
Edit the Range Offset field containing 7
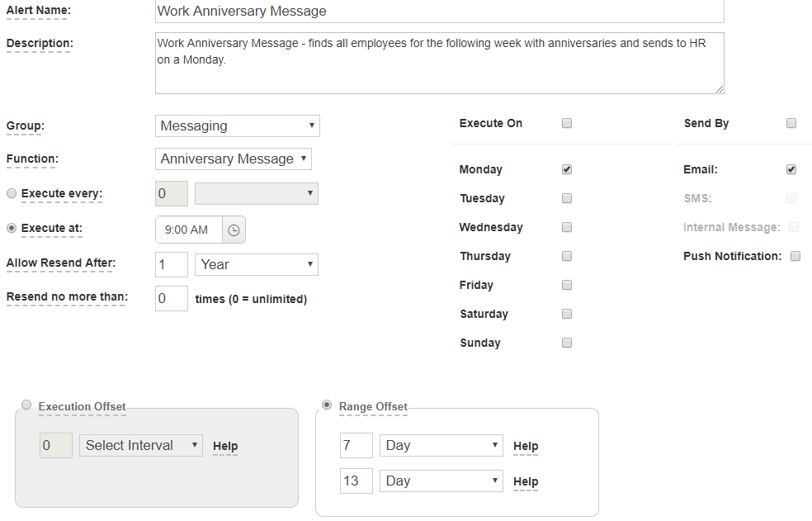(356, 445)
